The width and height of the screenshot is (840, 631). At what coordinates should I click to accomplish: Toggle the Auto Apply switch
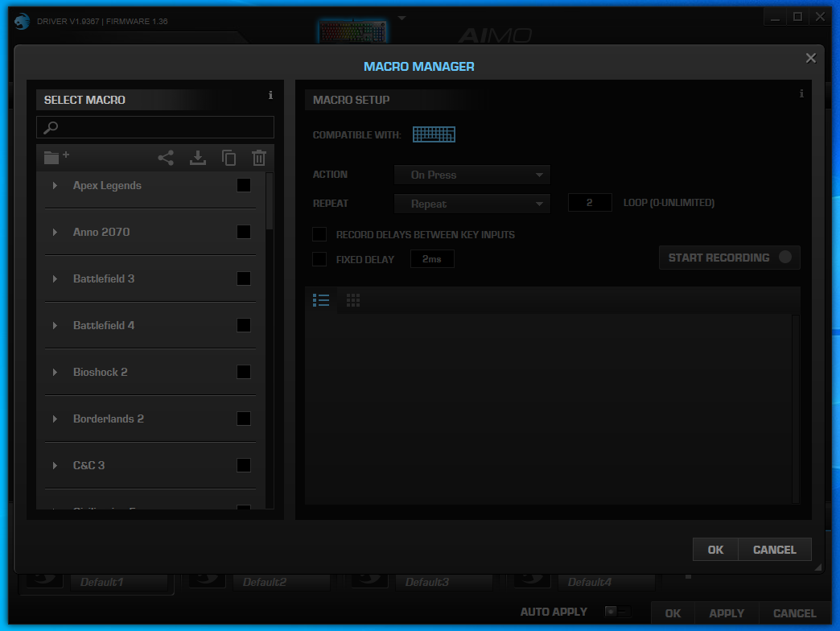tap(617, 611)
